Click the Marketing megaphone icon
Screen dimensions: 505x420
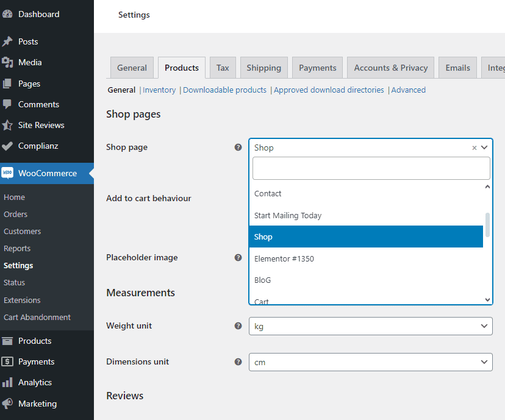tap(7, 404)
